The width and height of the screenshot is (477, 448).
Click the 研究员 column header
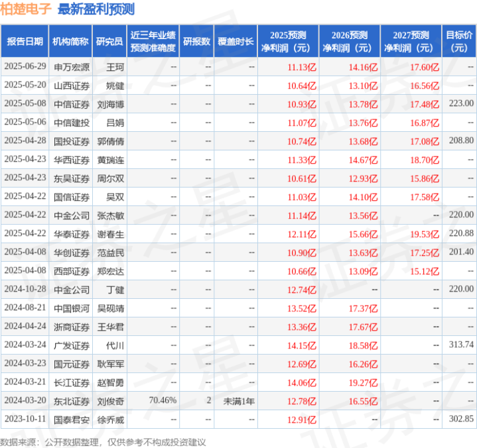pos(109,41)
